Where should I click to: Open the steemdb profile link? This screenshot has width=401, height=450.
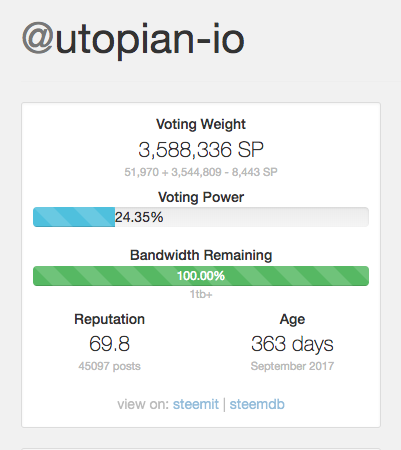(257, 404)
